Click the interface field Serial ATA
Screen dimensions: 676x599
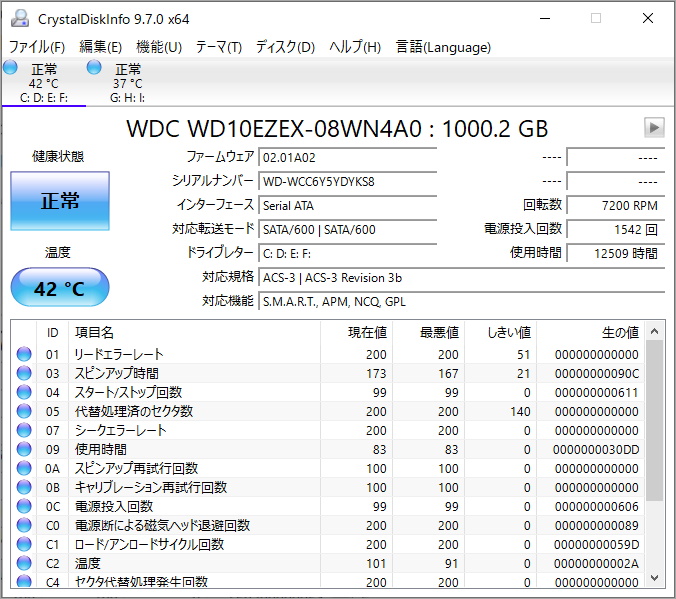coord(347,206)
